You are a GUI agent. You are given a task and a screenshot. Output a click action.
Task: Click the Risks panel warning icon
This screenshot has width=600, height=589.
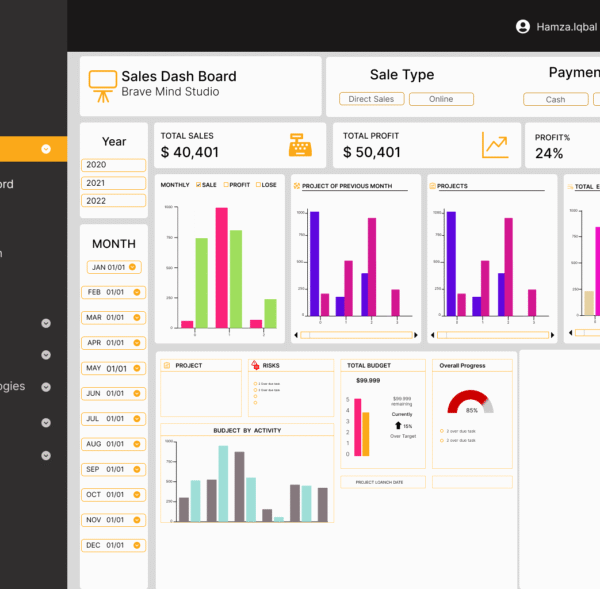[255, 366]
